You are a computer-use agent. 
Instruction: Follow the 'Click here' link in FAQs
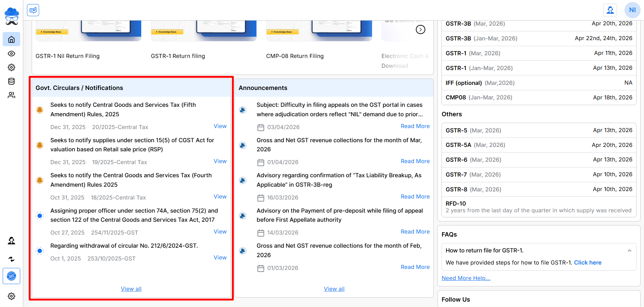point(587,263)
